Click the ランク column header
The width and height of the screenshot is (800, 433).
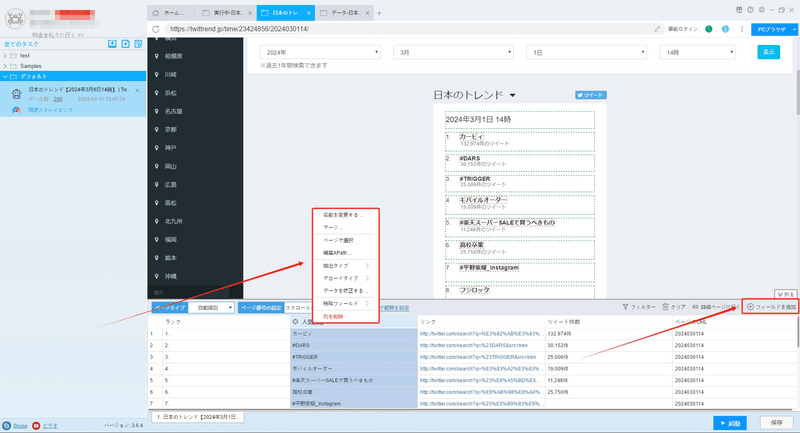(x=226, y=322)
